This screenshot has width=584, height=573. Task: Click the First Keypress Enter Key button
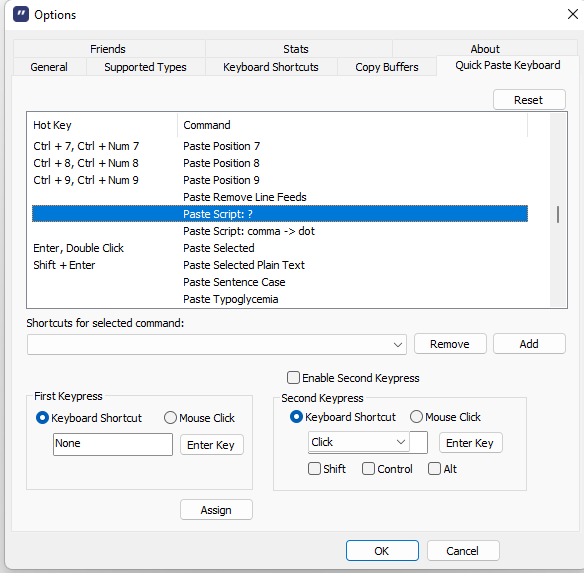pos(212,444)
